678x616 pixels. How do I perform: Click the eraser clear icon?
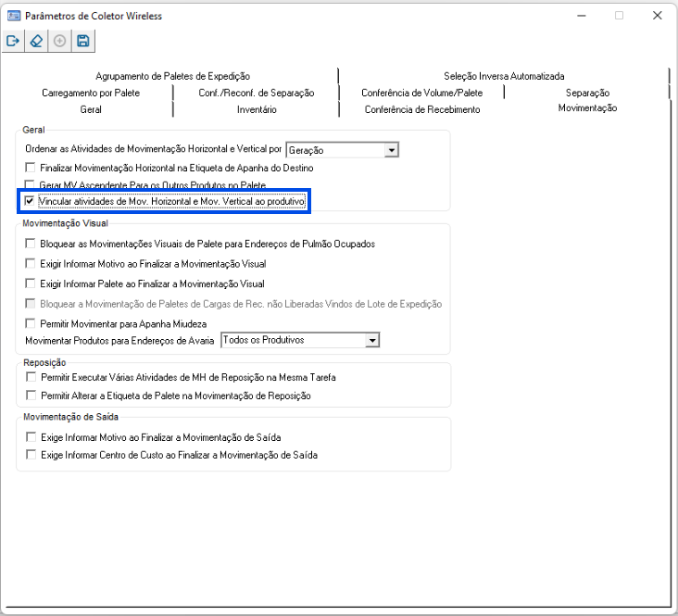point(36,41)
